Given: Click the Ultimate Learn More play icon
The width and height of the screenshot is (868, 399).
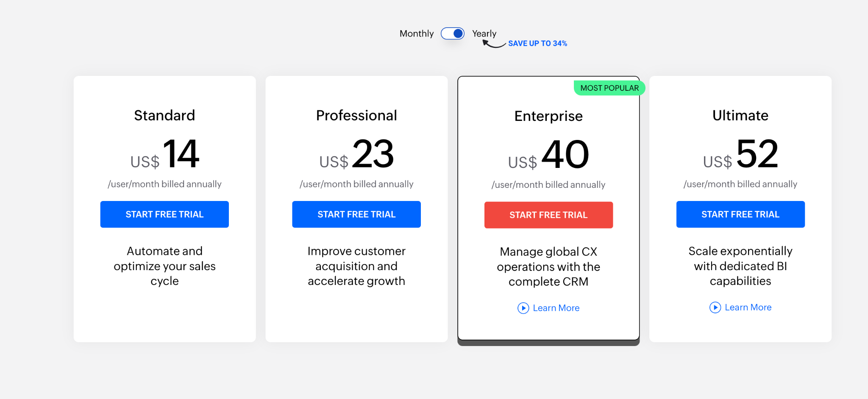Looking at the screenshot, I should [x=715, y=307].
